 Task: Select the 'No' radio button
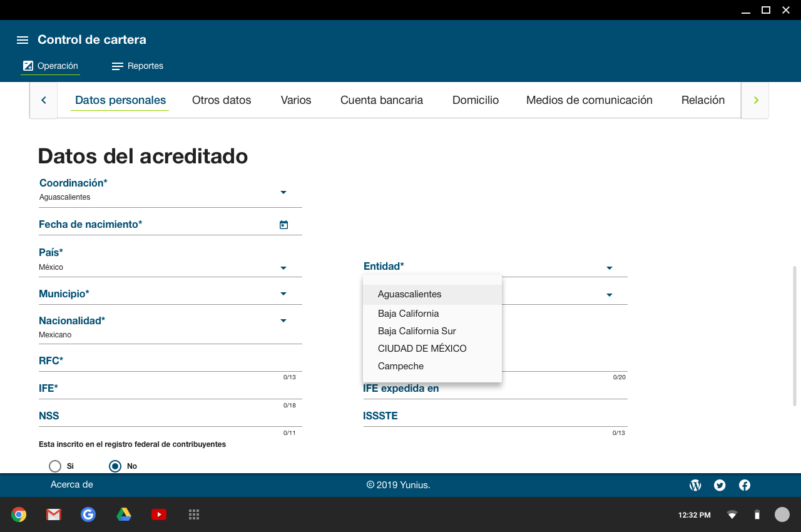115,466
